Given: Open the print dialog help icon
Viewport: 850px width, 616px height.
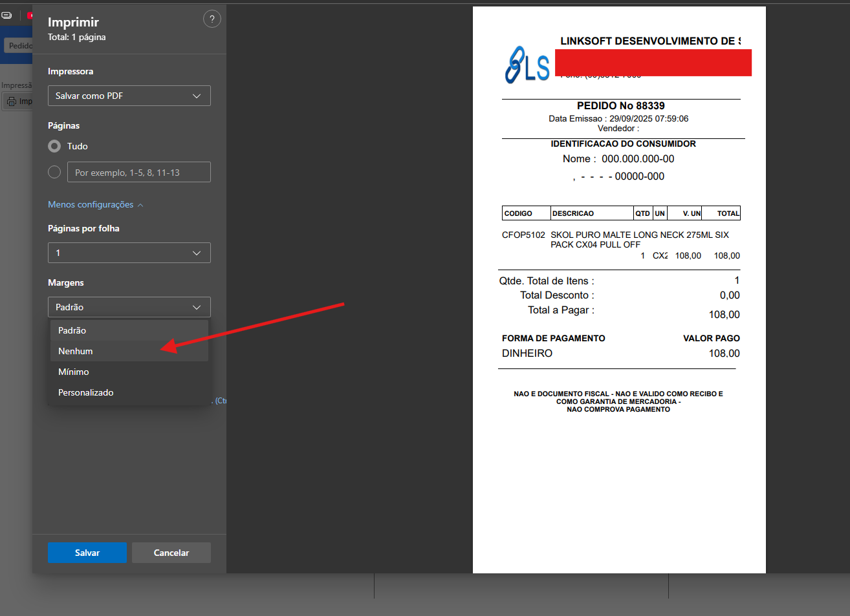Looking at the screenshot, I should point(212,19).
